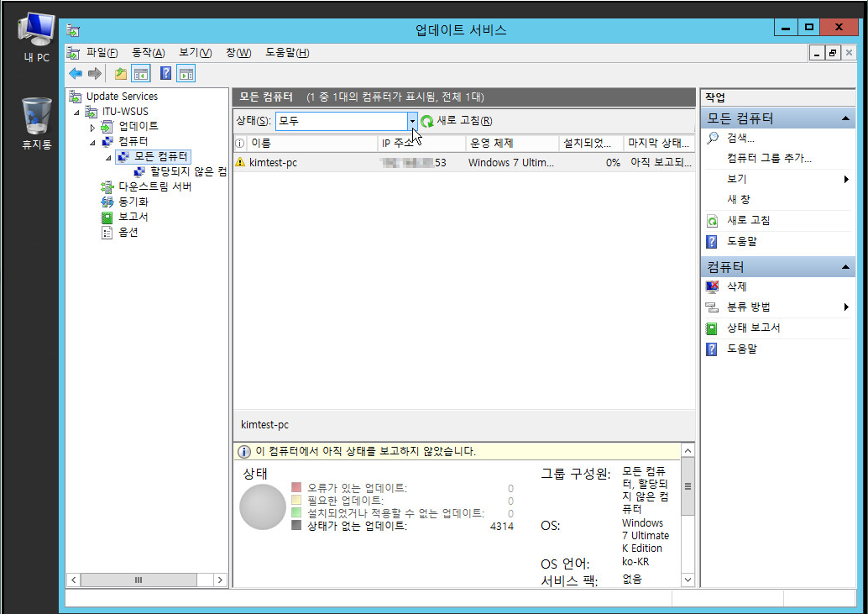Expand the 업데이트 tree node
868x614 pixels.
pyautogui.click(x=93, y=127)
